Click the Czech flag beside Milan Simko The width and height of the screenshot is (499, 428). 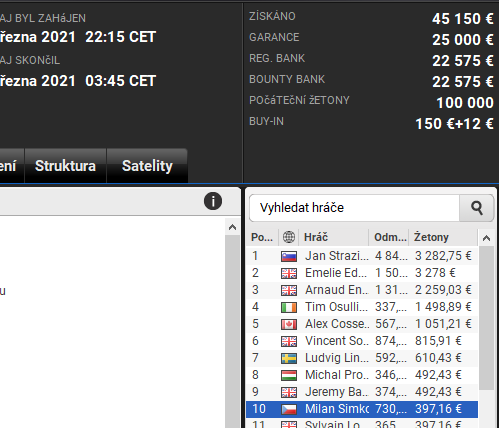289,409
